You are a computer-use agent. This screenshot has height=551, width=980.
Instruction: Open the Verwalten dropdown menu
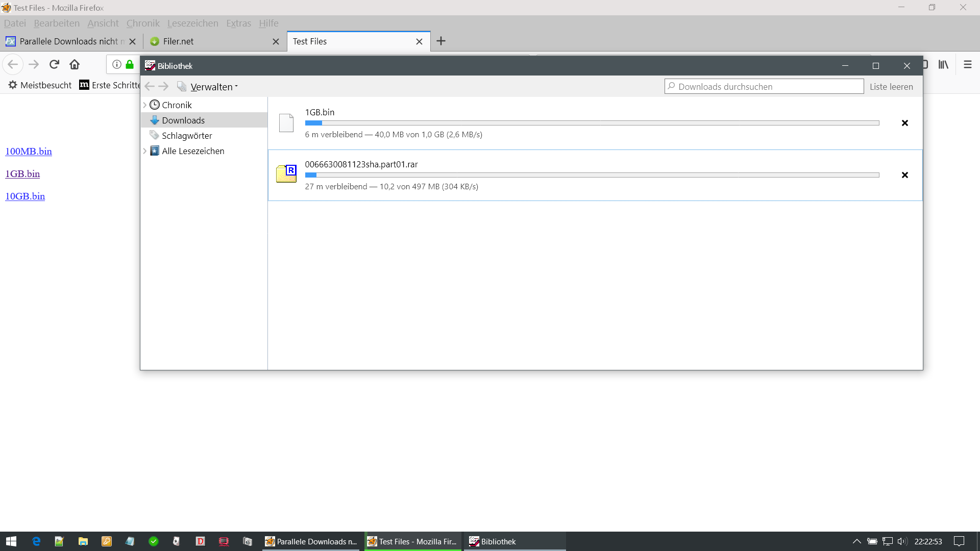(214, 87)
